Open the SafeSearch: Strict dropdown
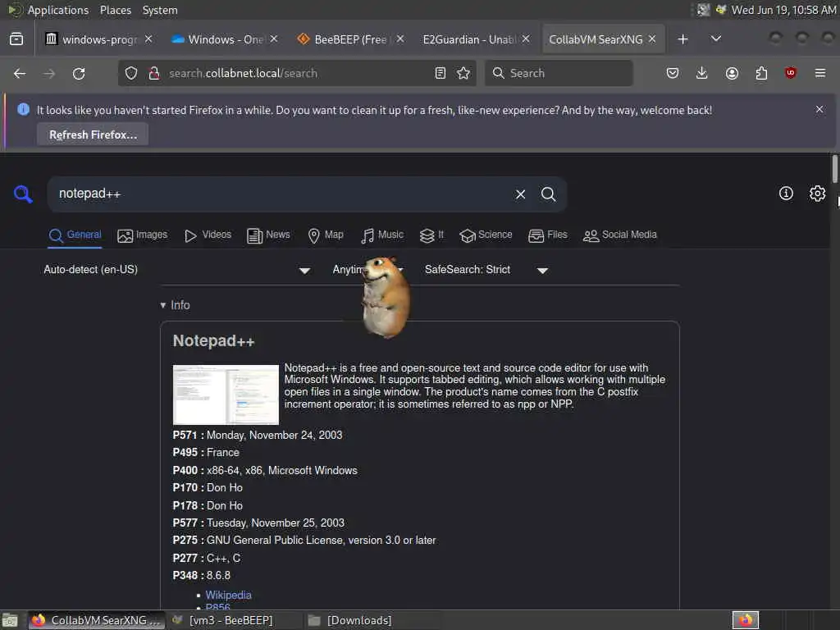 tap(486, 270)
